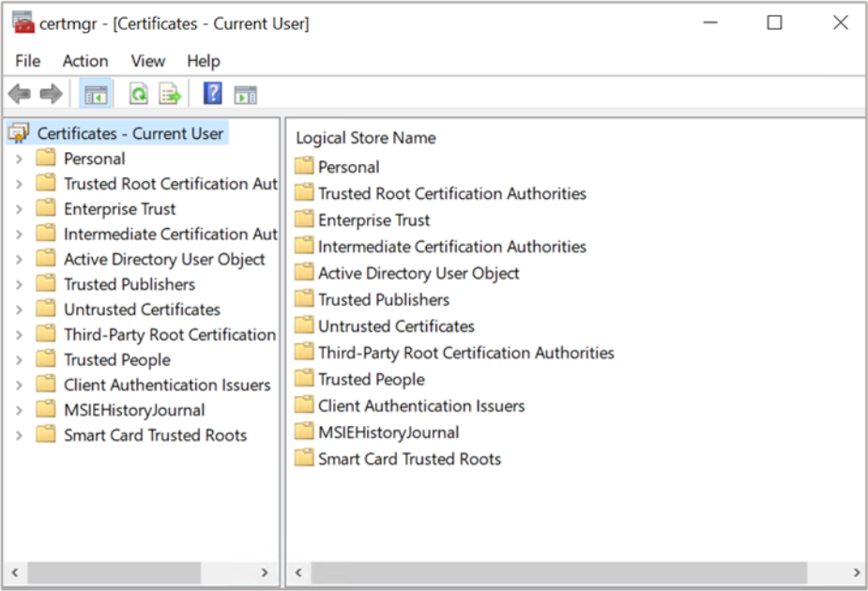Open the Action menu
Viewport: 868px width, 591px height.
click(x=84, y=61)
